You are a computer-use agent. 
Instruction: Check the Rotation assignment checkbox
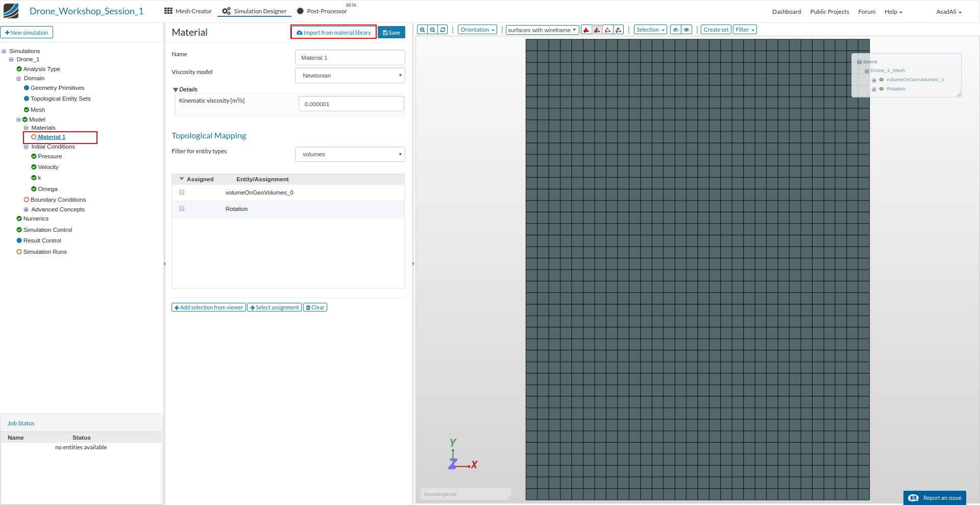point(182,209)
